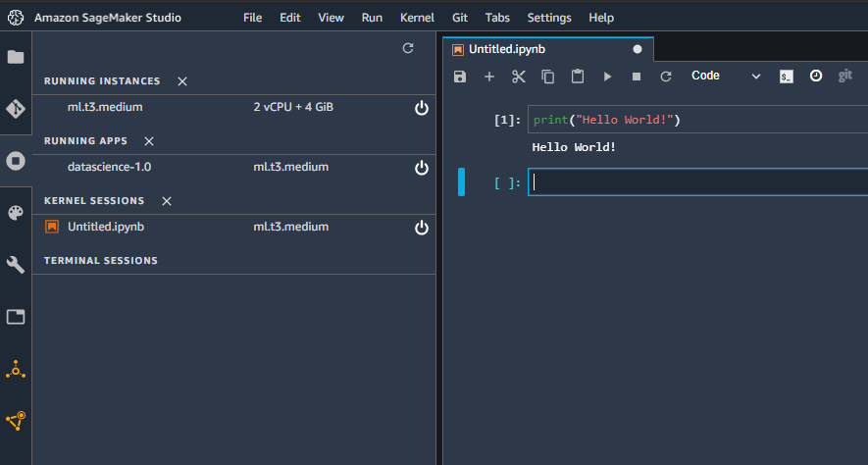Shut down all Running Instances
Viewport: 868px width, 465px height.
(x=182, y=81)
